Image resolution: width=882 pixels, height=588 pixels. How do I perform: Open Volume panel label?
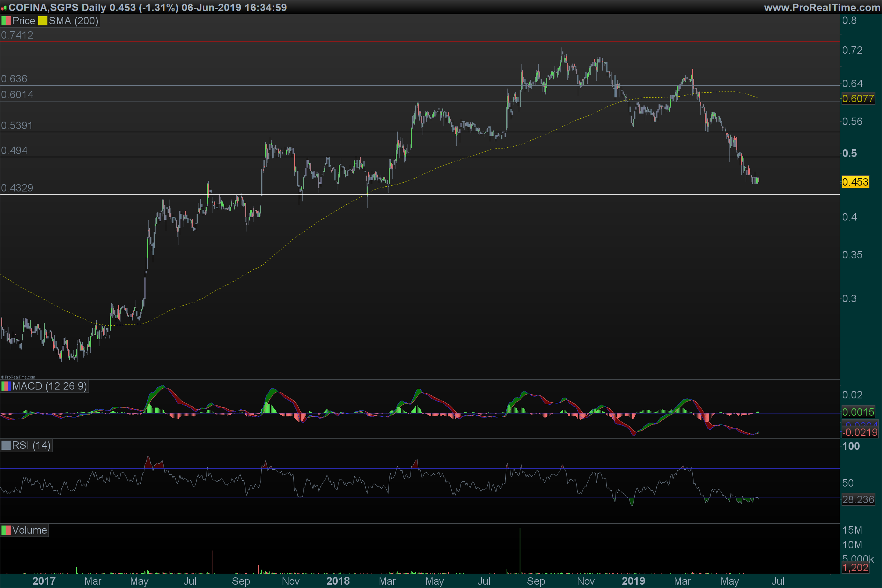(x=29, y=530)
